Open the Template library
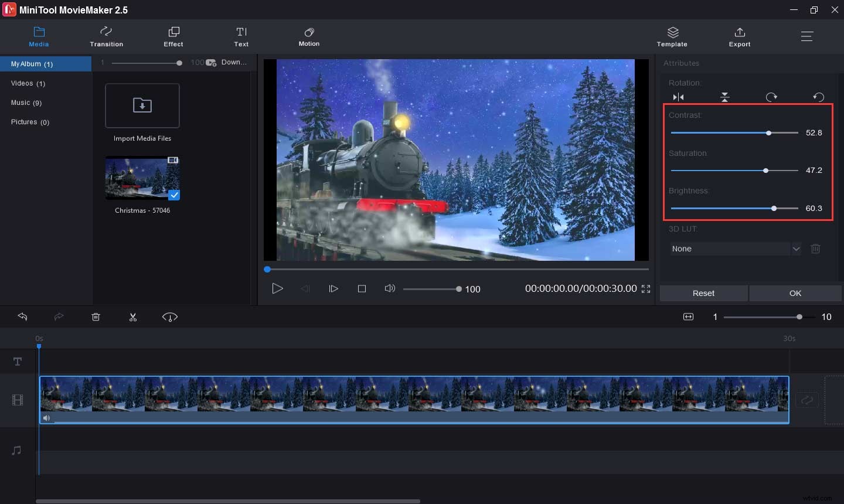 tap(672, 36)
